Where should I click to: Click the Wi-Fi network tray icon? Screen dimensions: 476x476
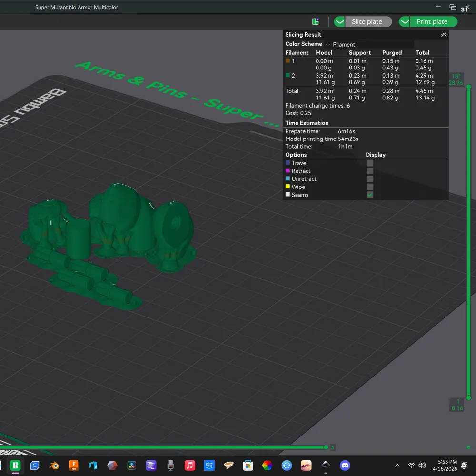tap(411, 465)
